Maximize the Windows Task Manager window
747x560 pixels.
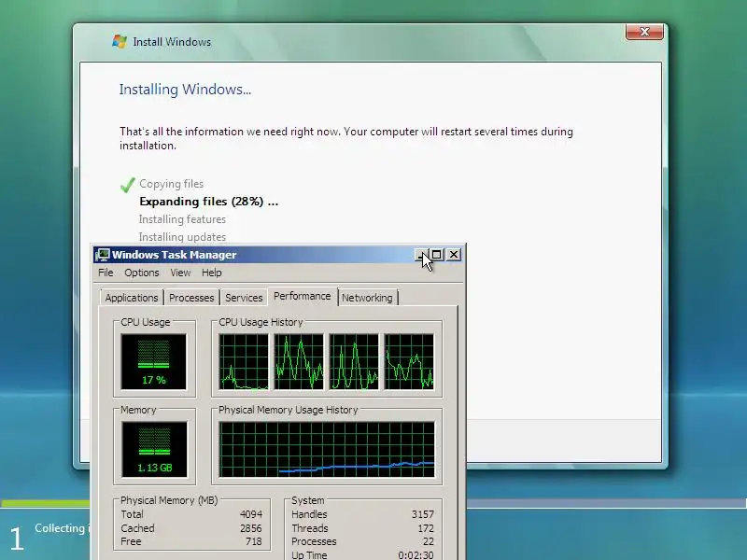tap(436, 255)
